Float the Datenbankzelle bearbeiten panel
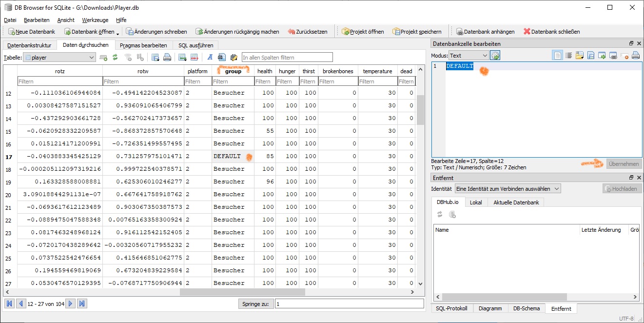Viewport: 644px width, 323px height. tap(631, 44)
